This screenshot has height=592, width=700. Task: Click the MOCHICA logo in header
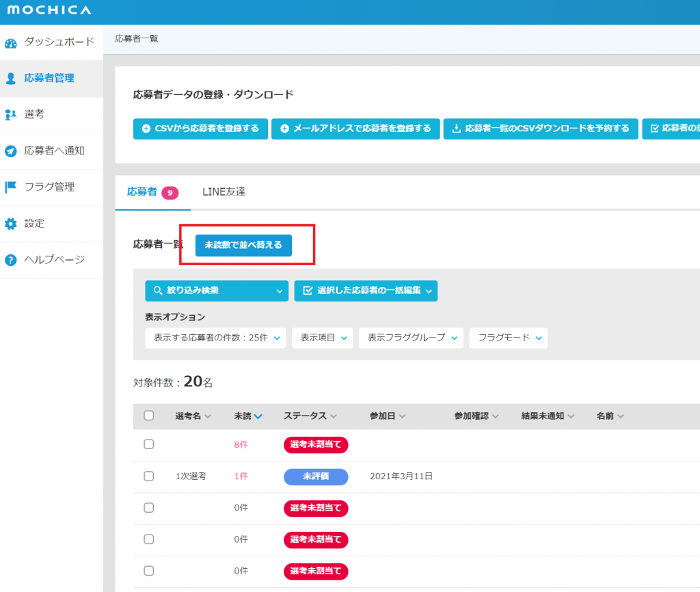tap(49, 10)
